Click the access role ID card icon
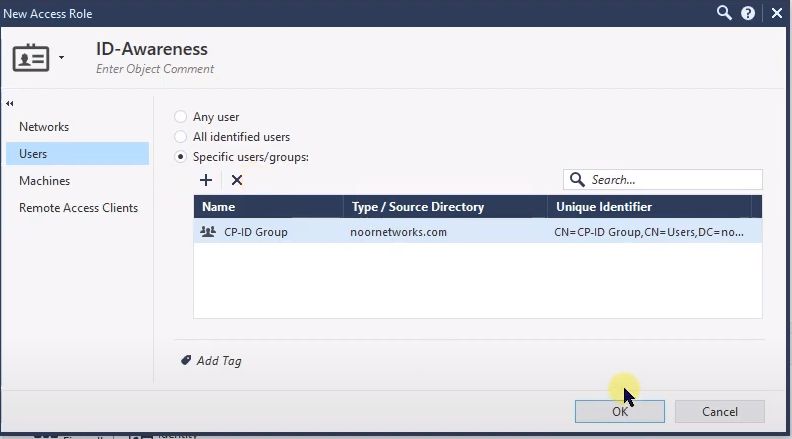 pyautogui.click(x=31, y=58)
